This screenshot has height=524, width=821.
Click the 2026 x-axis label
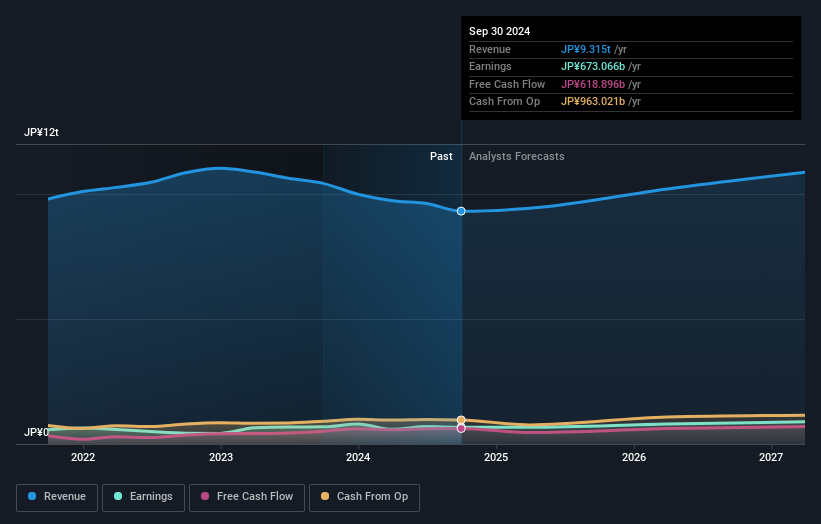634,458
